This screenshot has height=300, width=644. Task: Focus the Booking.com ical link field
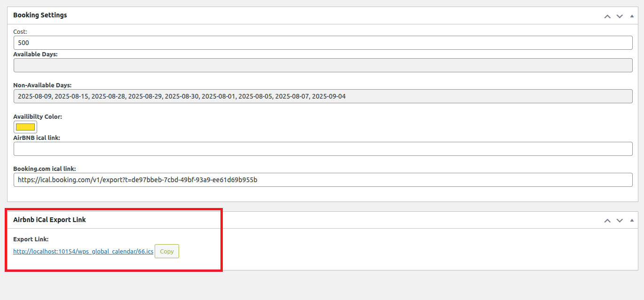coord(323,180)
